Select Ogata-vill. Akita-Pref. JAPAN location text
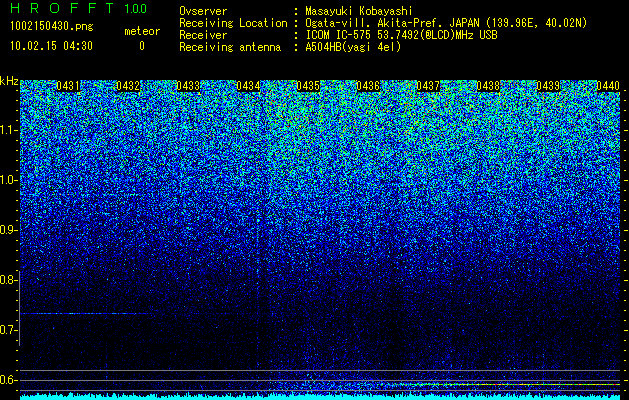This screenshot has width=629, height=400. pos(446,23)
